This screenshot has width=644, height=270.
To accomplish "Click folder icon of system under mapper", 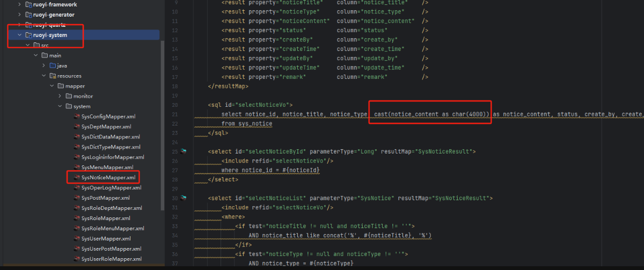I will tap(69, 106).
